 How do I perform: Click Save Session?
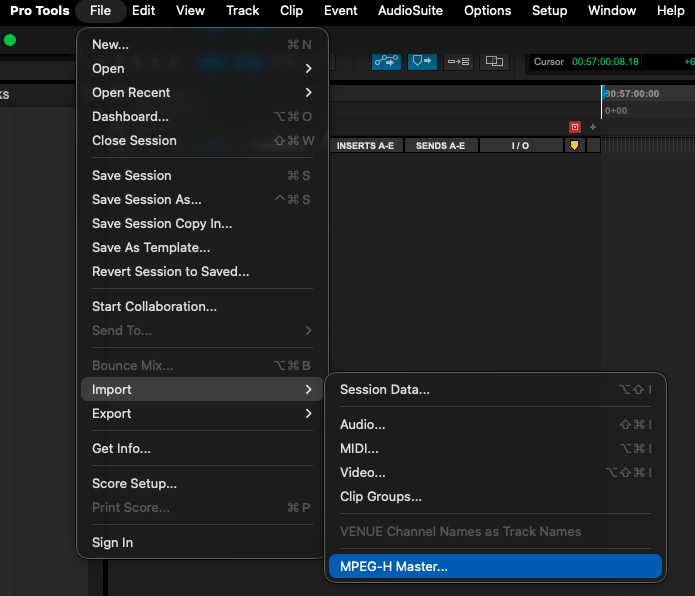tap(202, 175)
